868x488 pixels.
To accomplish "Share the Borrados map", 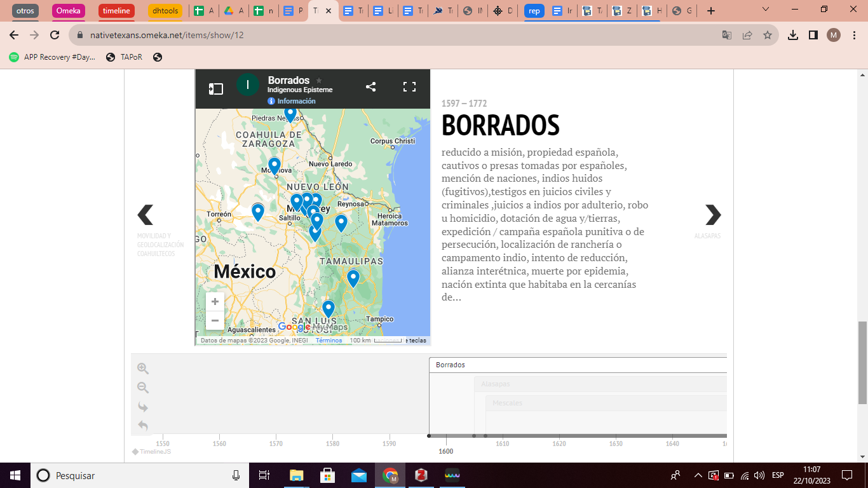I will pos(371,87).
